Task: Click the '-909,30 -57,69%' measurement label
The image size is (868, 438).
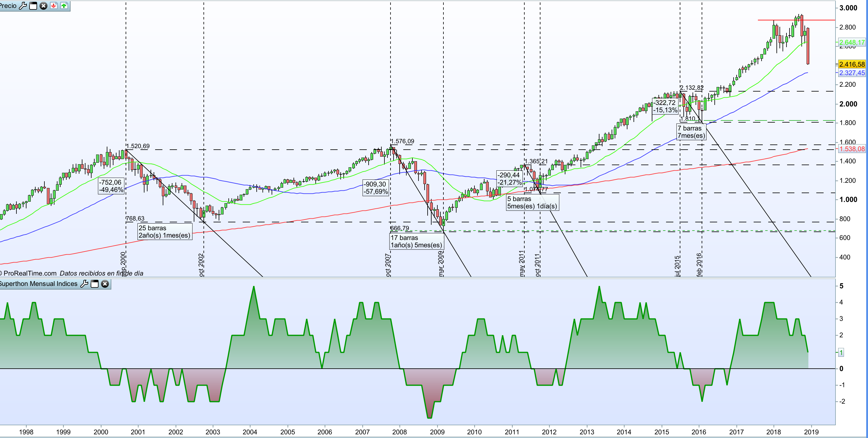Action: click(x=375, y=188)
